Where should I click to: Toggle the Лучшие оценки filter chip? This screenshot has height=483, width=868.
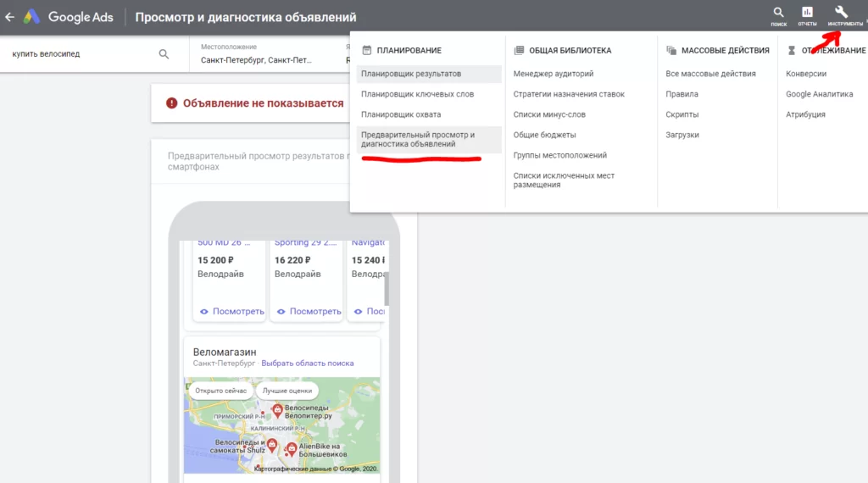(x=287, y=391)
